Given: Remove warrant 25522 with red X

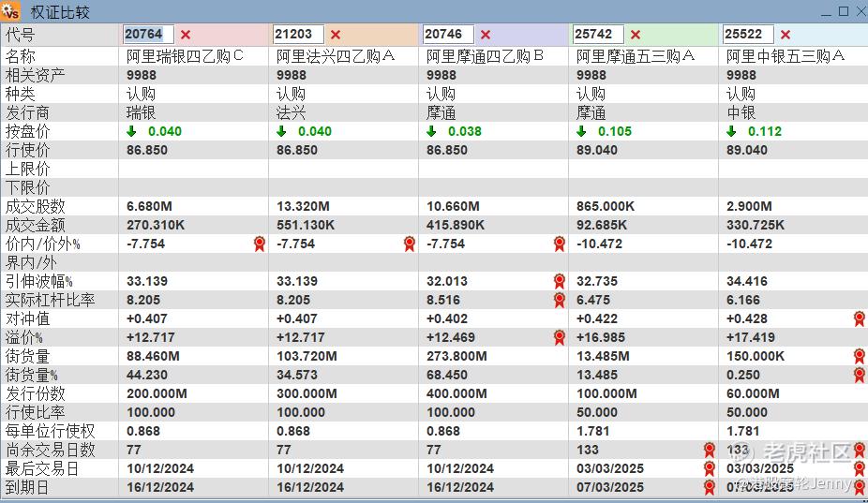Looking at the screenshot, I should coord(786,35).
